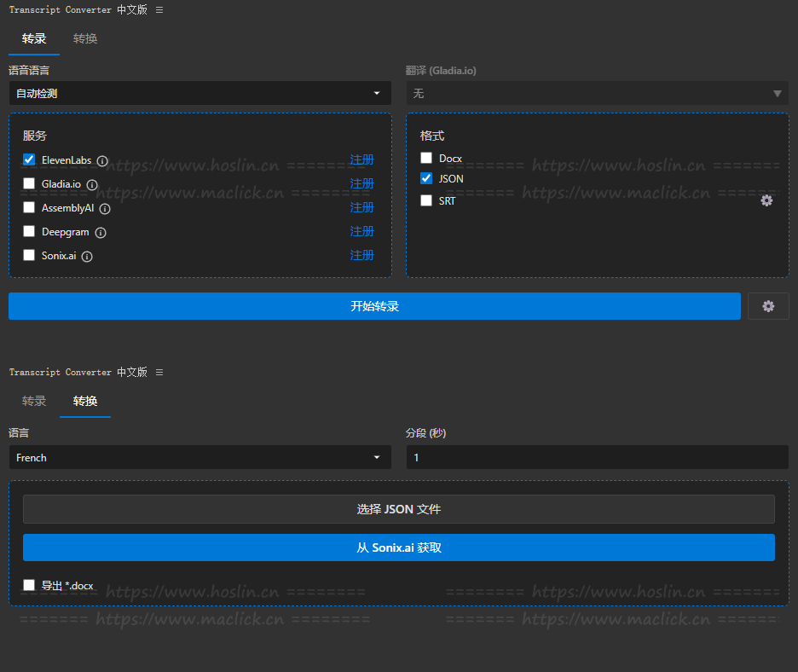
Task: Open 注册 link for AssemblyAI
Action: click(361, 207)
